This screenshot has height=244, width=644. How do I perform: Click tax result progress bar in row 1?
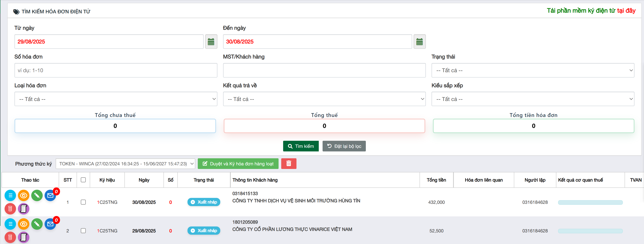click(x=590, y=202)
